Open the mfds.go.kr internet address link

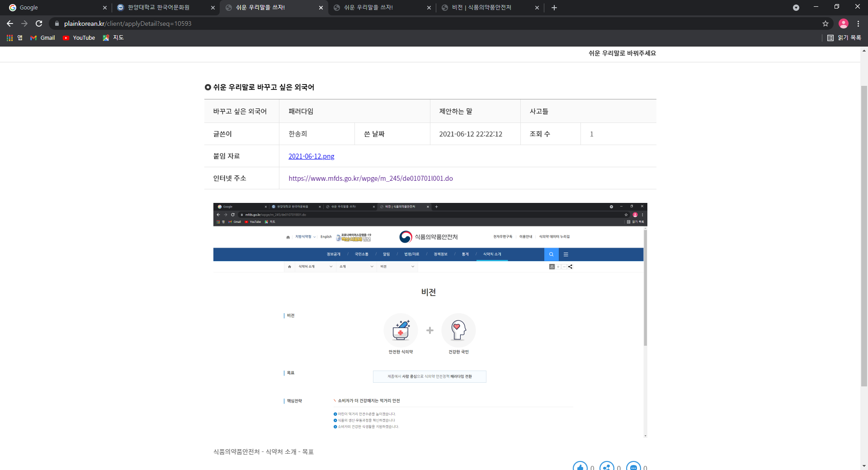[371, 179]
